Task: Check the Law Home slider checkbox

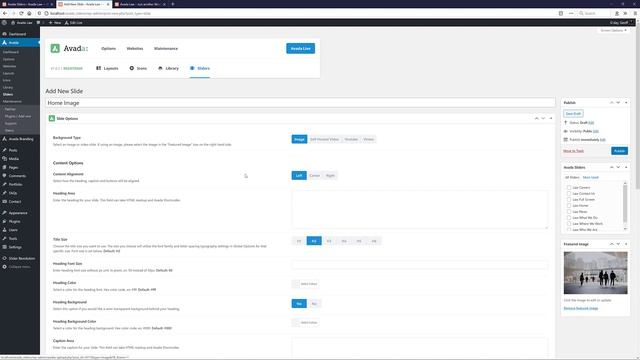Action: [569, 206]
